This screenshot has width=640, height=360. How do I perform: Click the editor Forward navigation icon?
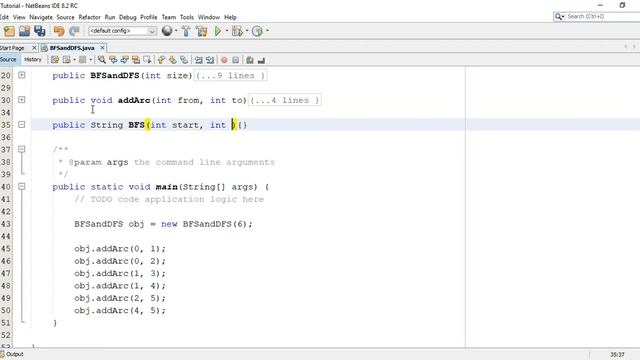point(82,60)
